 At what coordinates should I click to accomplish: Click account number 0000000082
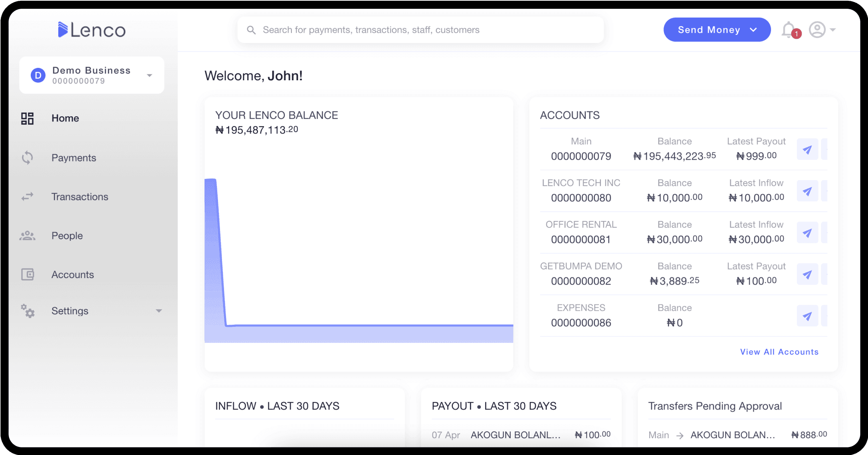[x=581, y=281]
